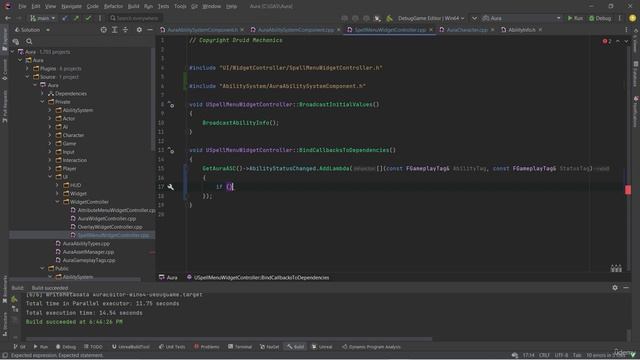Open DebugGame Editor Win64 configuration dropdown
This screenshot has height=360, width=640.
pos(431,18)
